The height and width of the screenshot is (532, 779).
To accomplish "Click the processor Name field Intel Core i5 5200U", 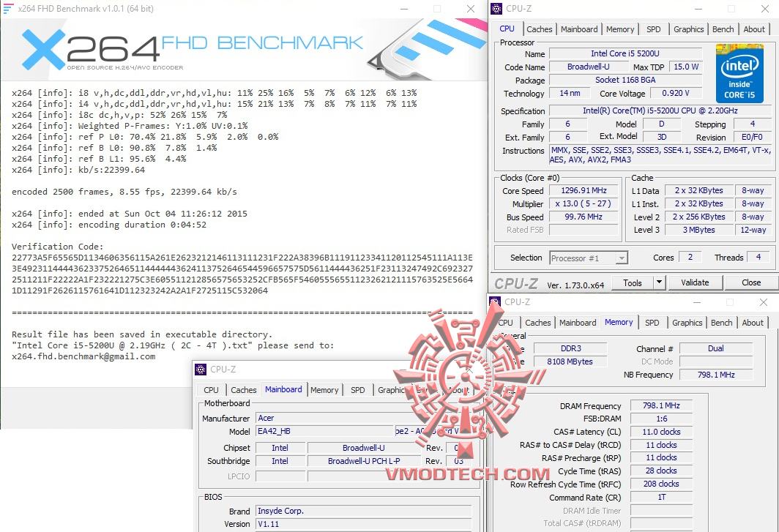I will click(625, 53).
